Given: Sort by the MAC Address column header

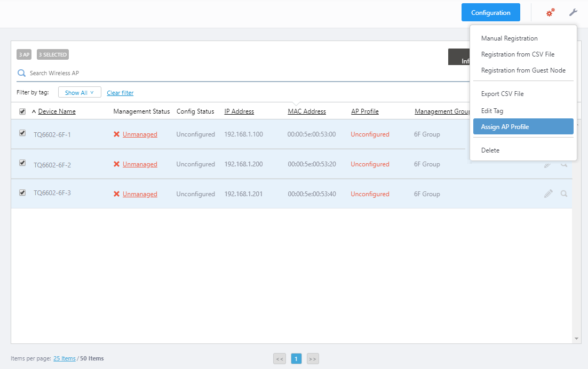Looking at the screenshot, I should 307,111.
